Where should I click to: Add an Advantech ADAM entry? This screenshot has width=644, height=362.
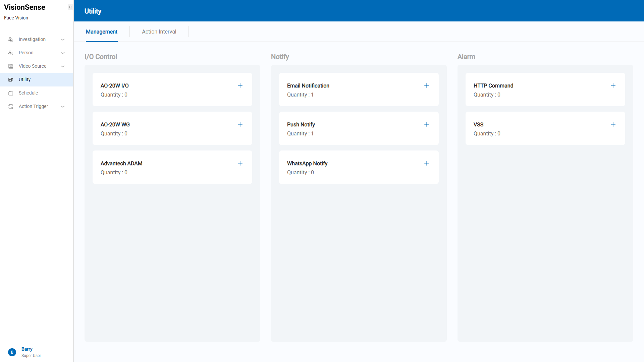[240, 163]
